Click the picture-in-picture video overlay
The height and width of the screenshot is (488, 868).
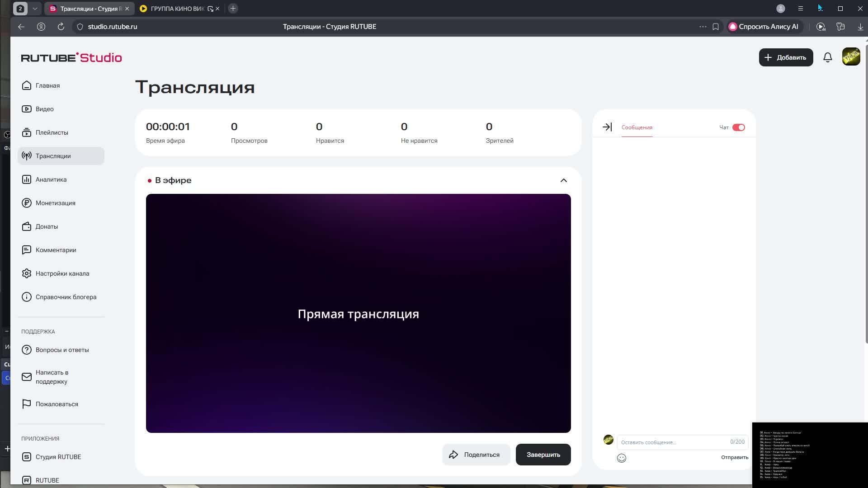pyautogui.click(x=810, y=455)
